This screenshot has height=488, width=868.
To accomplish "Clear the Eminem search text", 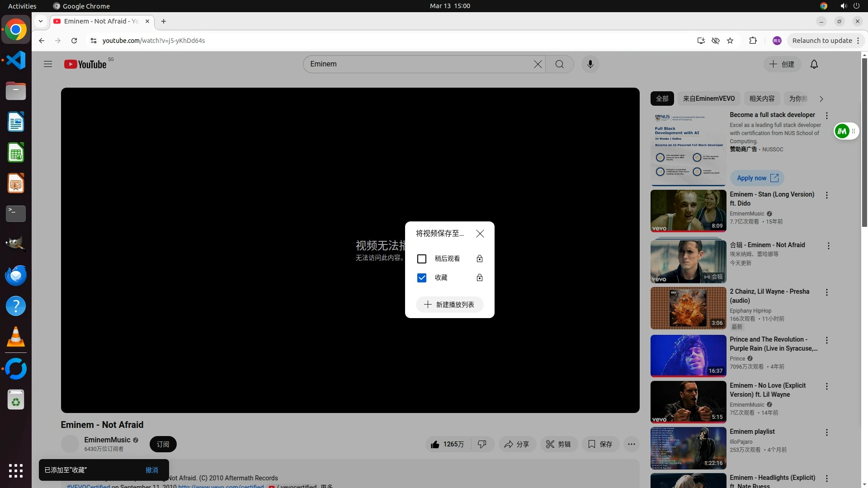I will 538,64.
